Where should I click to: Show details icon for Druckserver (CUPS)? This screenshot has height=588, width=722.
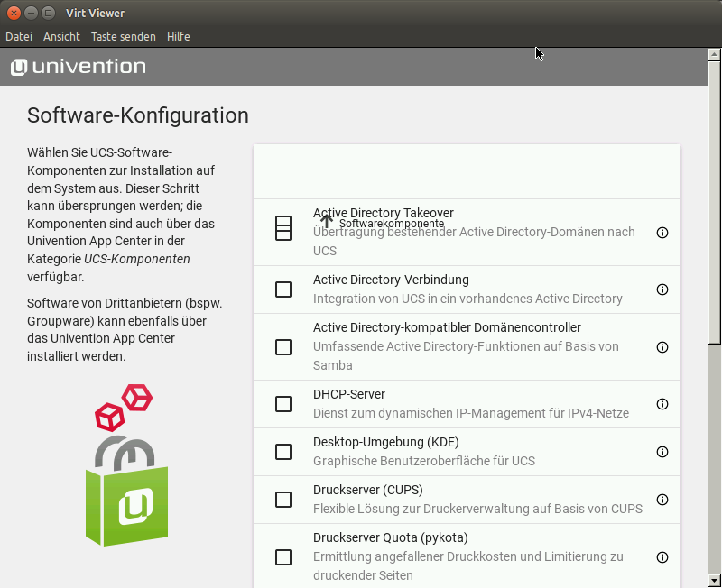[x=662, y=500]
